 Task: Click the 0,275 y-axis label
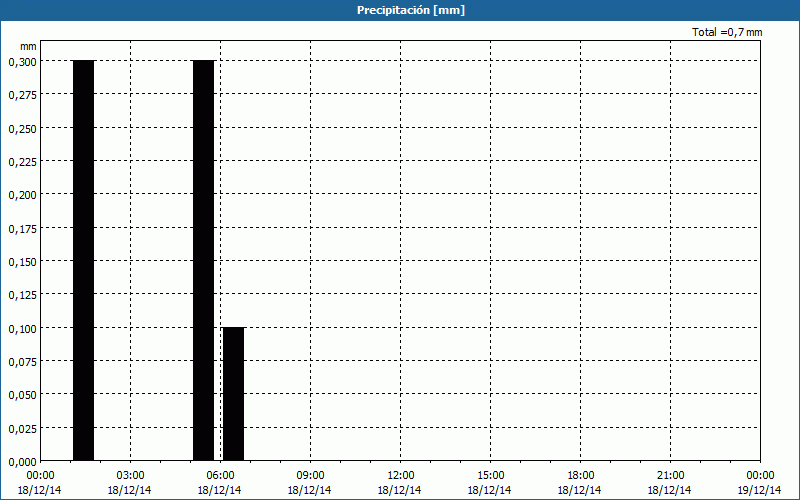pos(22,95)
